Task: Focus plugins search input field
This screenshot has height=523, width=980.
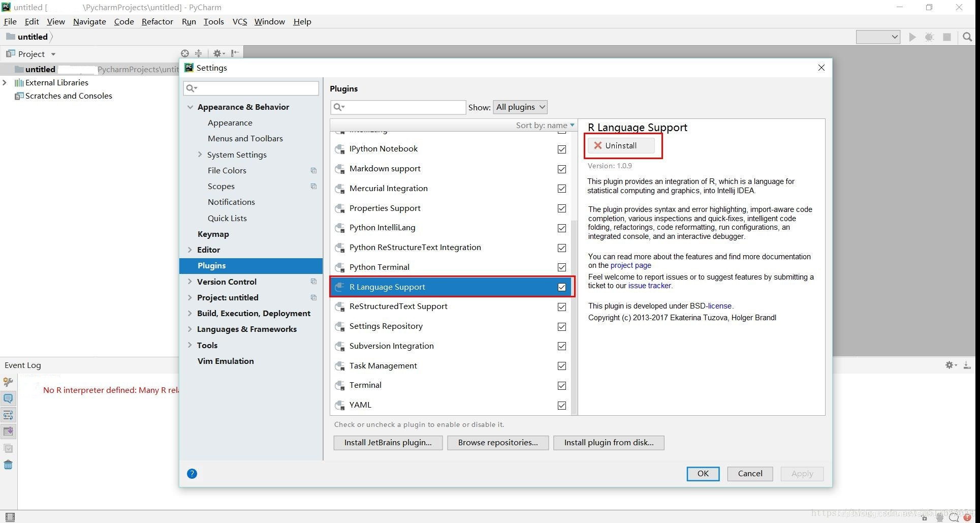Action: (x=398, y=107)
